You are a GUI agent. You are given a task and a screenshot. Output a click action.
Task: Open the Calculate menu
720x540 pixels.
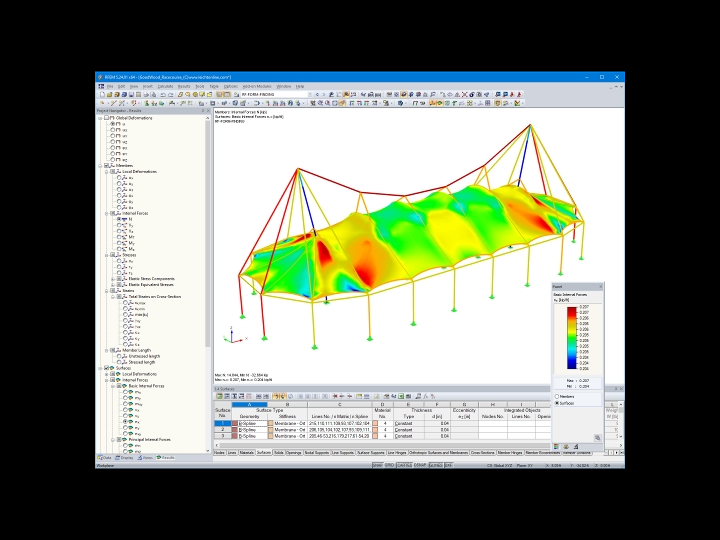(165, 86)
